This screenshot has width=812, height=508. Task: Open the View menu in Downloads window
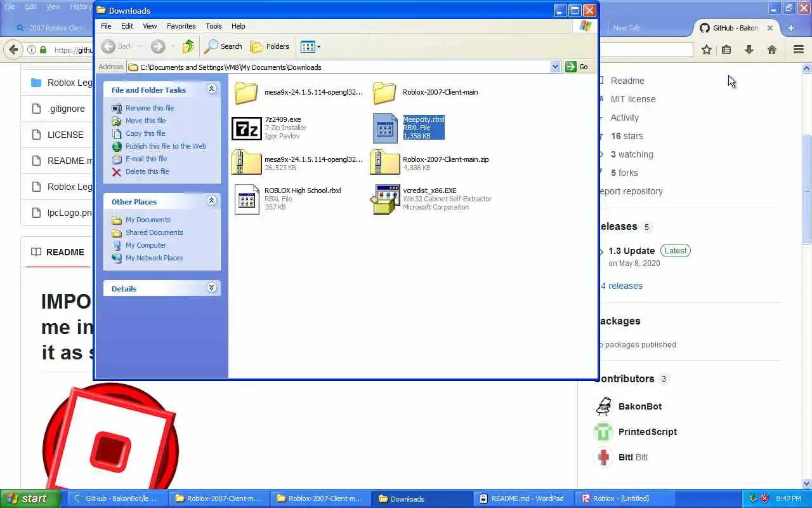pyautogui.click(x=150, y=26)
